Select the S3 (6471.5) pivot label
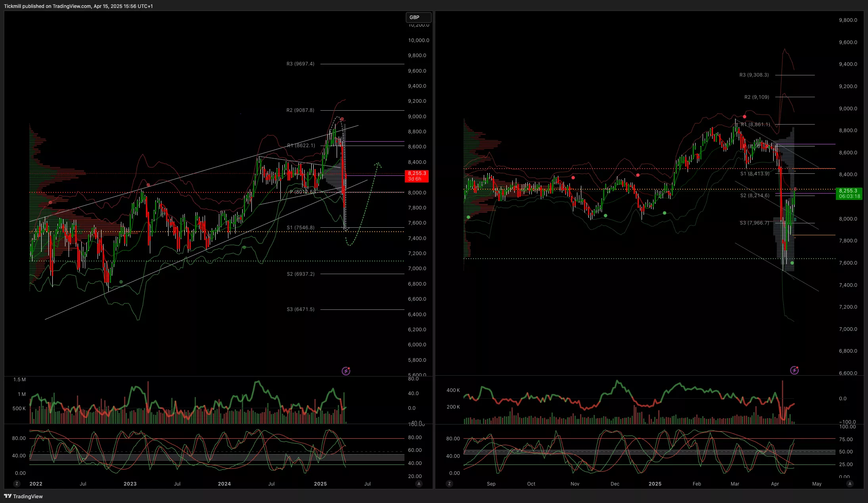The width and height of the screenshot is (868, 503). [300, 309]
